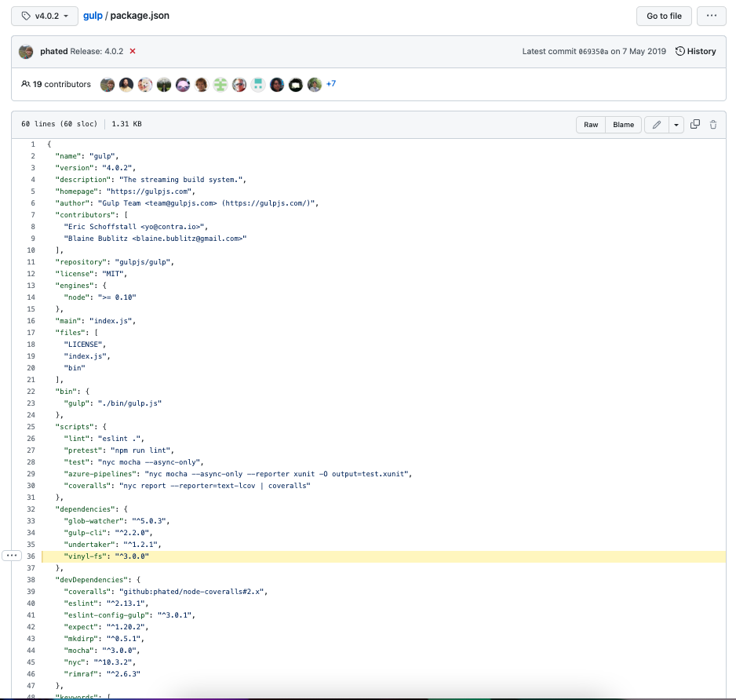The width and height of the screenshot is (736, 700).
Task: Click the pencil edit file icon
Action: click(x=657, y=125)
